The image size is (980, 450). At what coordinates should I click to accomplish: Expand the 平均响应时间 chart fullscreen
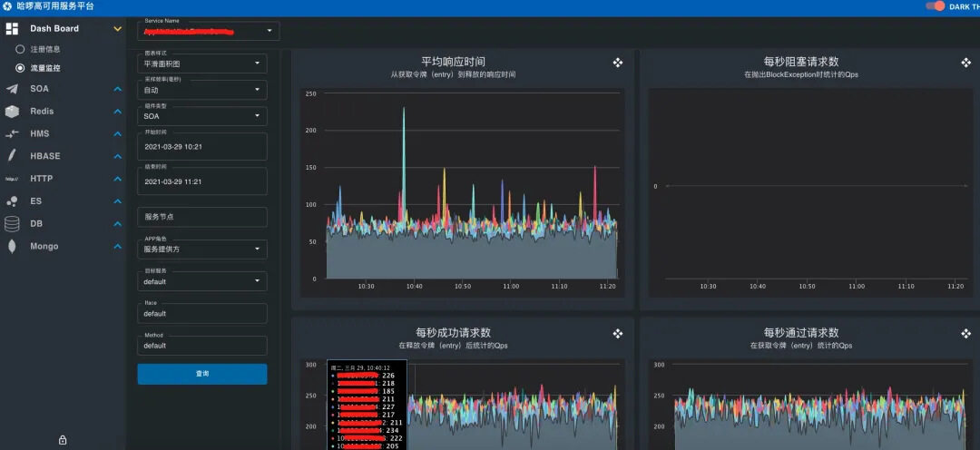pyautogui.click(x=618, y=63)
